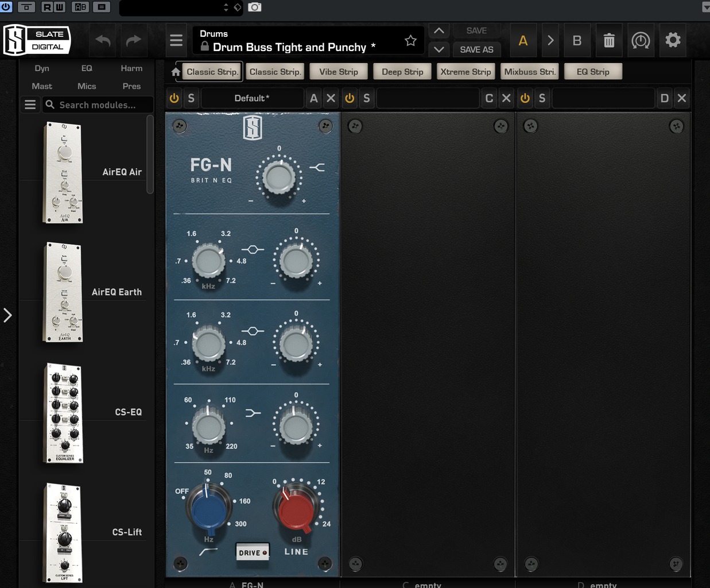The height and width of the screenshot is (588, 710).
Task: Filter modules by Dyn category
Action: (x=42, y=68)
